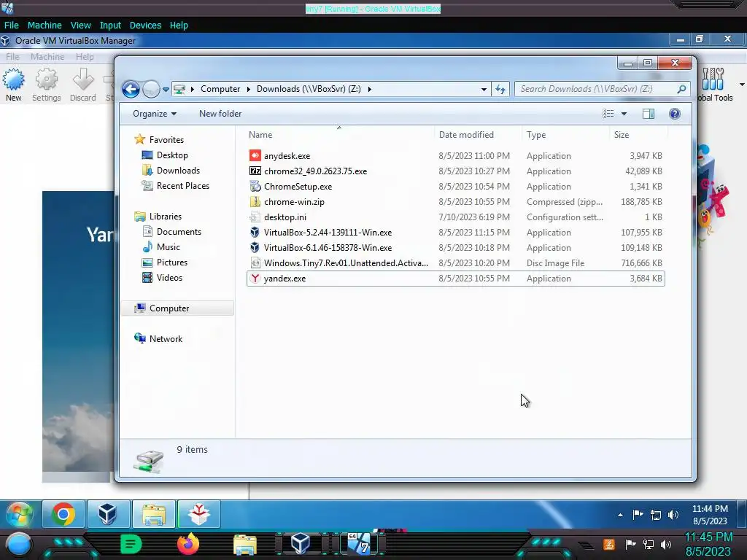Select anydesk.exe file

pos(455,156)
